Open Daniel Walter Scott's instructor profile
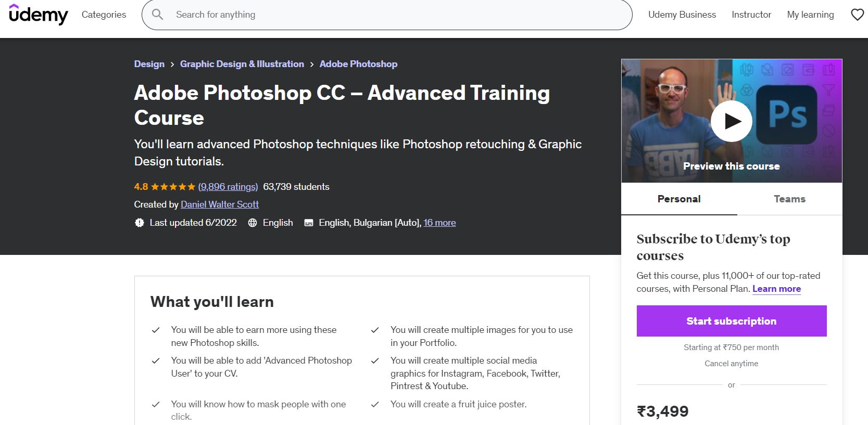 (220, 204)
